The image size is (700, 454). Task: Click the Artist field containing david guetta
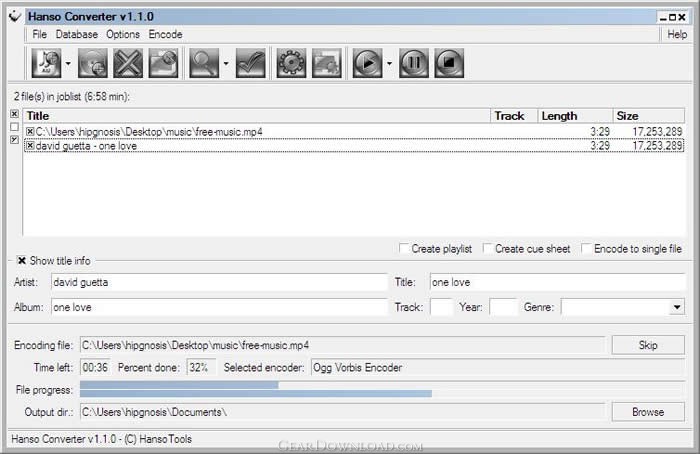tap(219, 282)
